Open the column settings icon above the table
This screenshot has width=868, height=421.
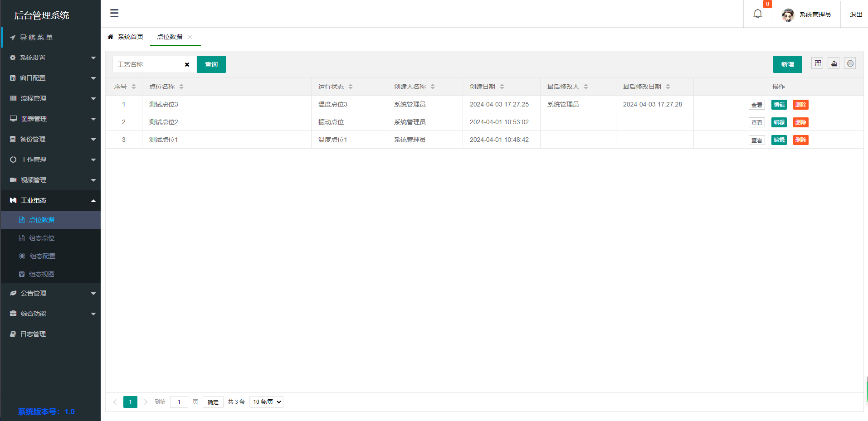pos(817,63)
